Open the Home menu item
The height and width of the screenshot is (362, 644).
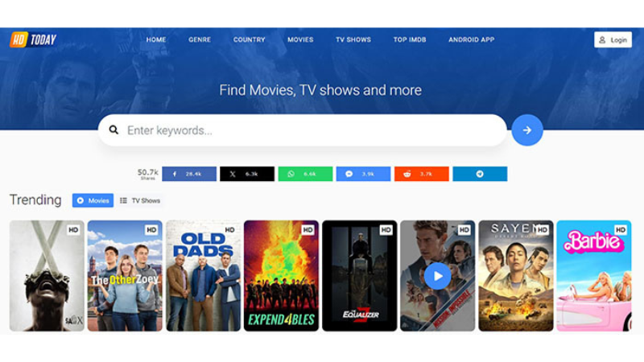(x=156, y=39)
